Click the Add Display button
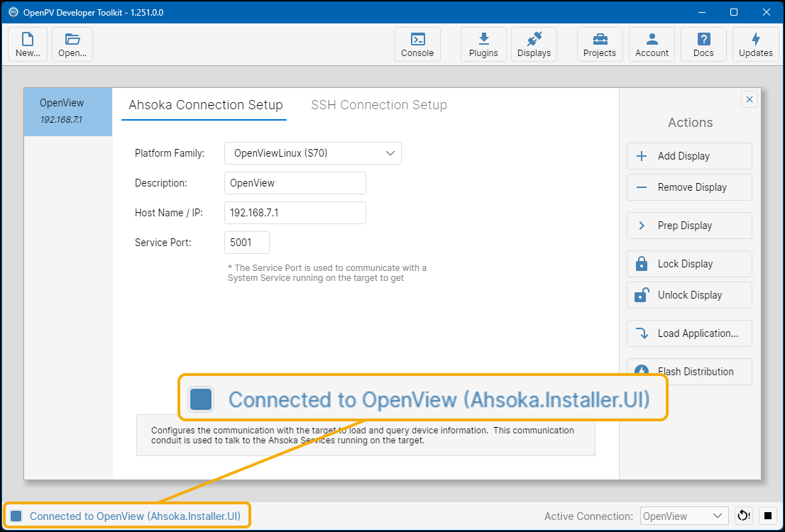This screenshot has height=532, width=785. coord(689,156)
